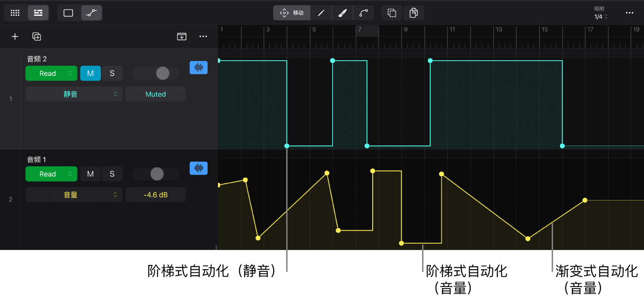Select the yellow volume peak point near bar 6
The width and height of the screenshot is (644, 299).
tap(327, 173)
